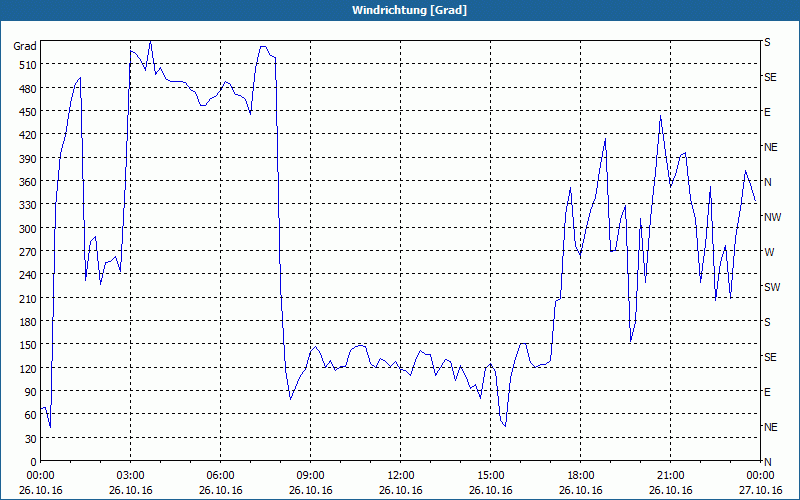This screenshot has height=500, width=800.
Task: Click the 21:00 time label on x-axis
Action: point(671,475)
